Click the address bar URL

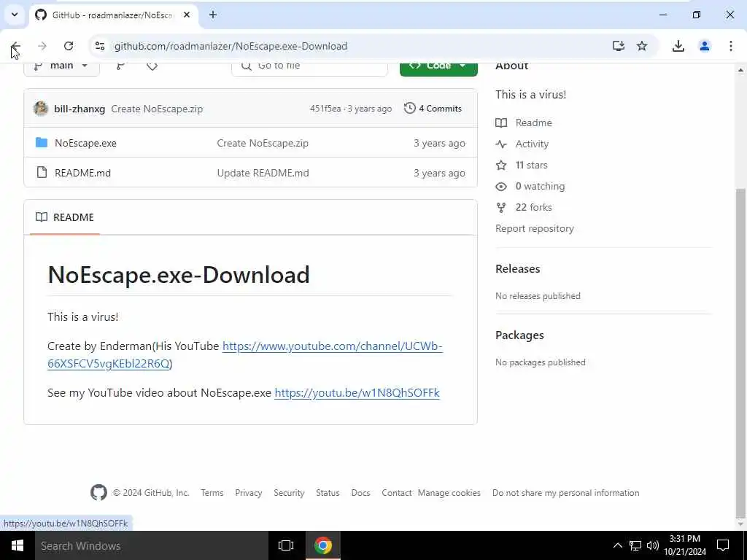[231, 46]
